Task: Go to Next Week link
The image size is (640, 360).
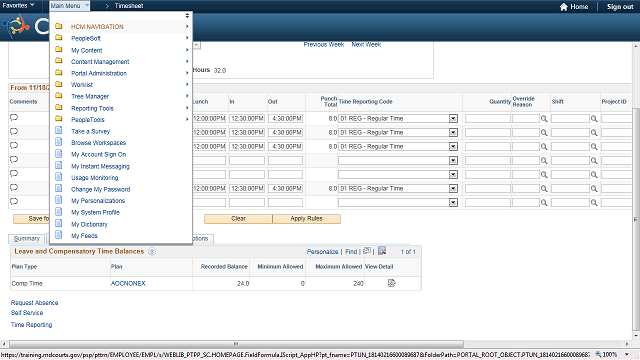Action: pos(366,44)
